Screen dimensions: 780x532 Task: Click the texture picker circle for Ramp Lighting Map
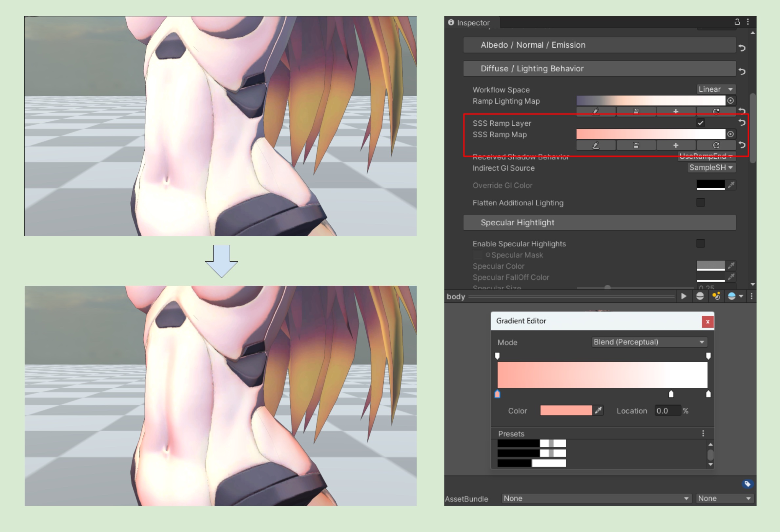point(730,101)
